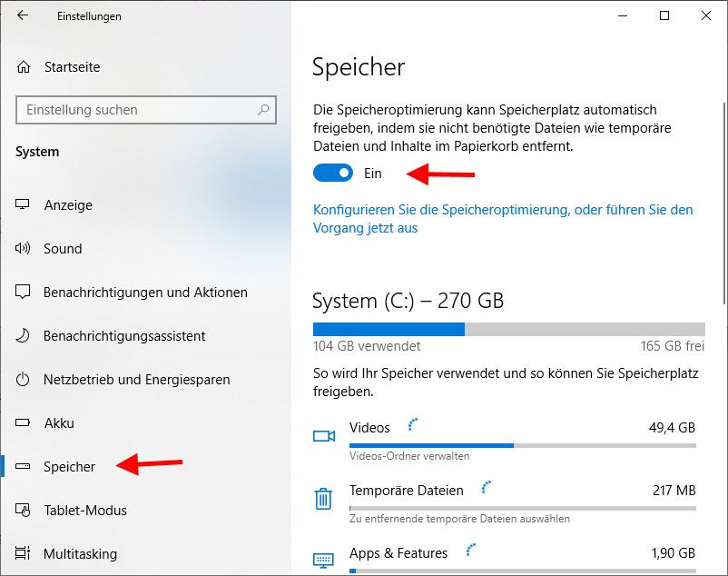
Task: Click the Einstellung suchen search field
Action: 136,110
